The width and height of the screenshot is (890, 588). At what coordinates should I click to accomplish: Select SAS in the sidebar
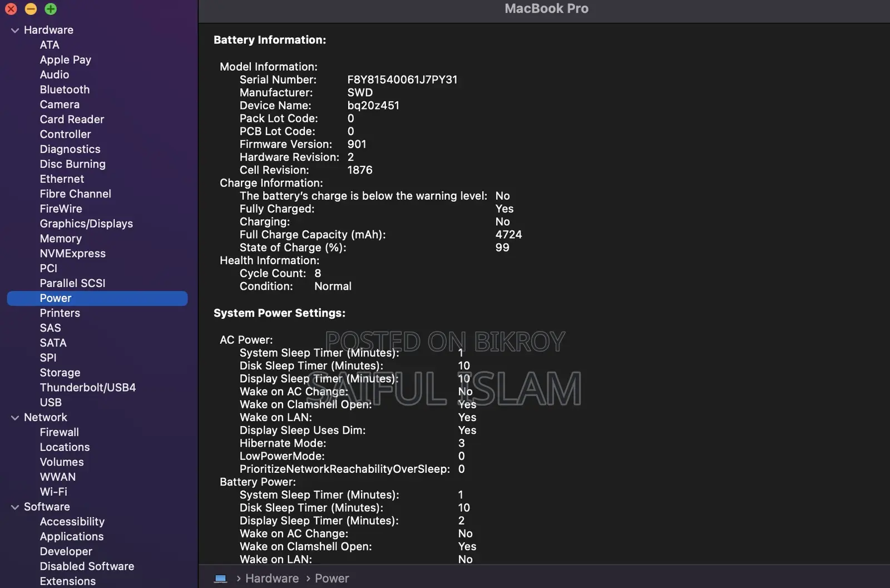(50, 328)
